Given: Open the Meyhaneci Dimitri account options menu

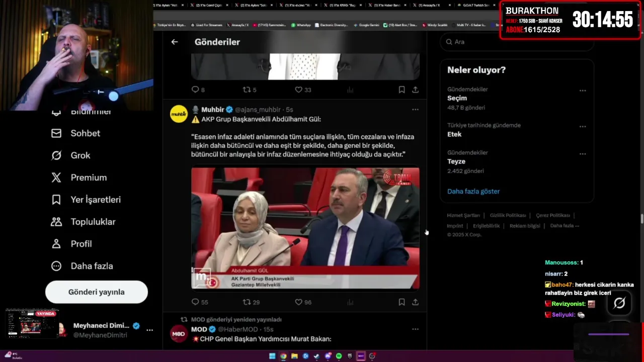Looking at the screenshot, I should click(x=149, y=330).
